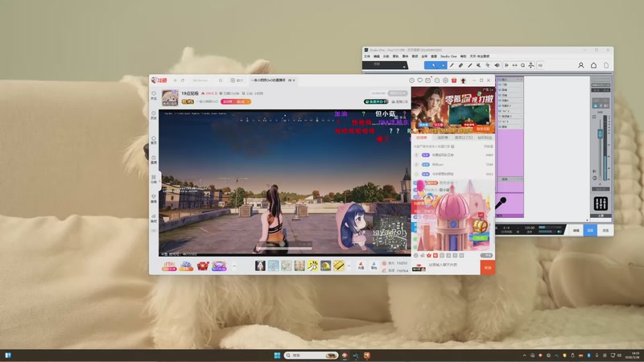Open the 编辑 menu in Studio One

[x=377, y=56]
